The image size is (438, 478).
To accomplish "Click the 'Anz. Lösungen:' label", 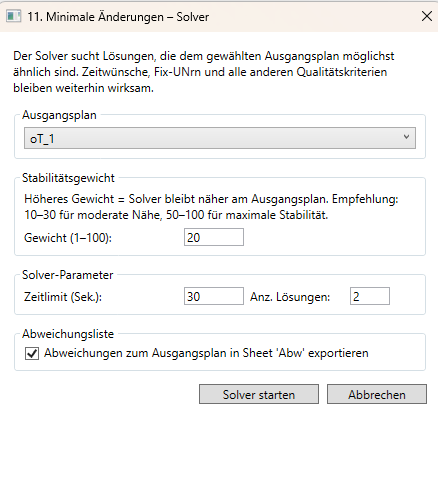I will [290, 297].
